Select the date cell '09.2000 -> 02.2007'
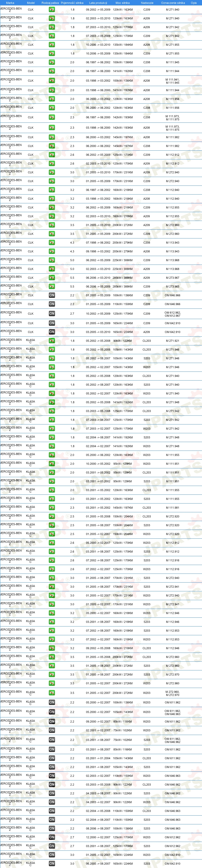Viewport: 202px width, 868px height. [98, 722]
